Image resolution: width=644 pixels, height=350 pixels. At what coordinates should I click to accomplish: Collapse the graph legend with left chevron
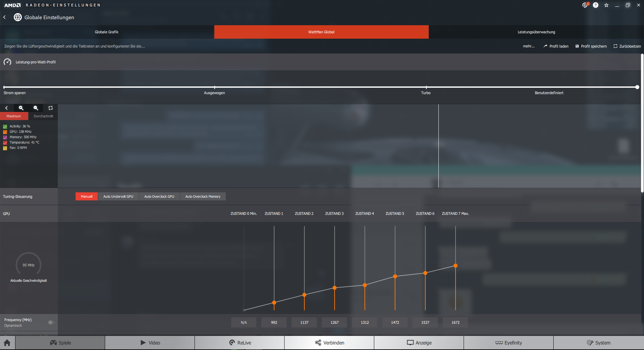click(x=6, y=108)
